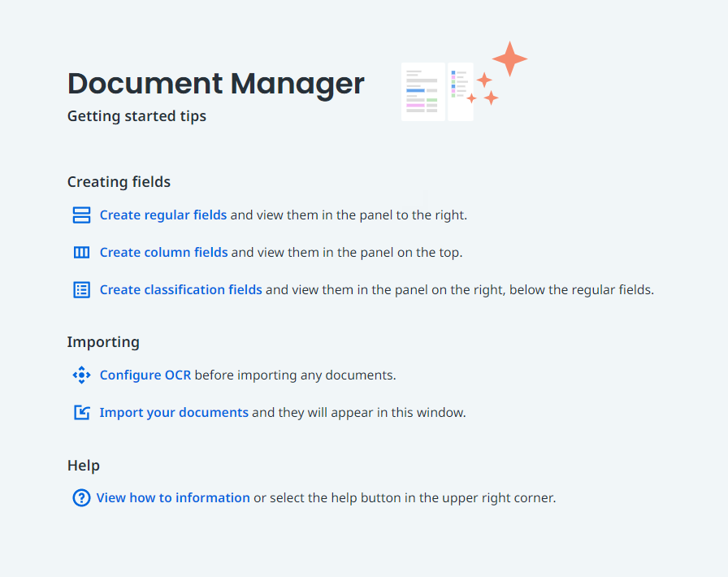
Task: Select the "Importing" section heading
Action: (103, 342)
